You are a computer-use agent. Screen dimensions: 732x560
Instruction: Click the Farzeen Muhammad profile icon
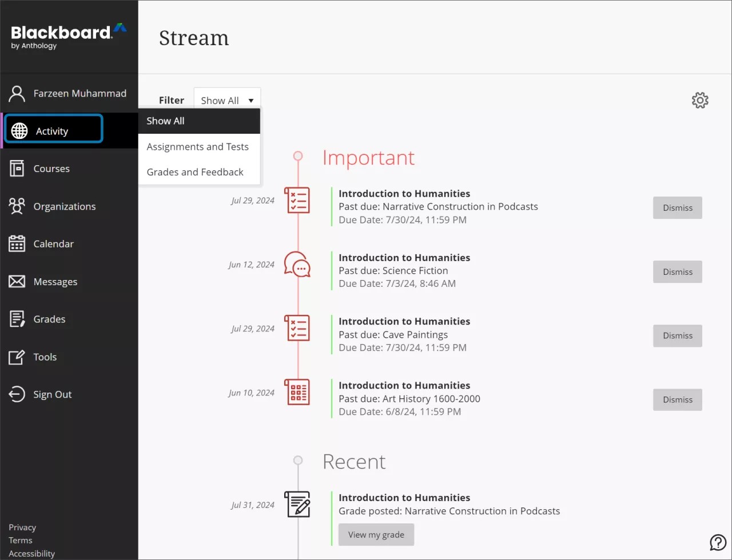point(16,93)
